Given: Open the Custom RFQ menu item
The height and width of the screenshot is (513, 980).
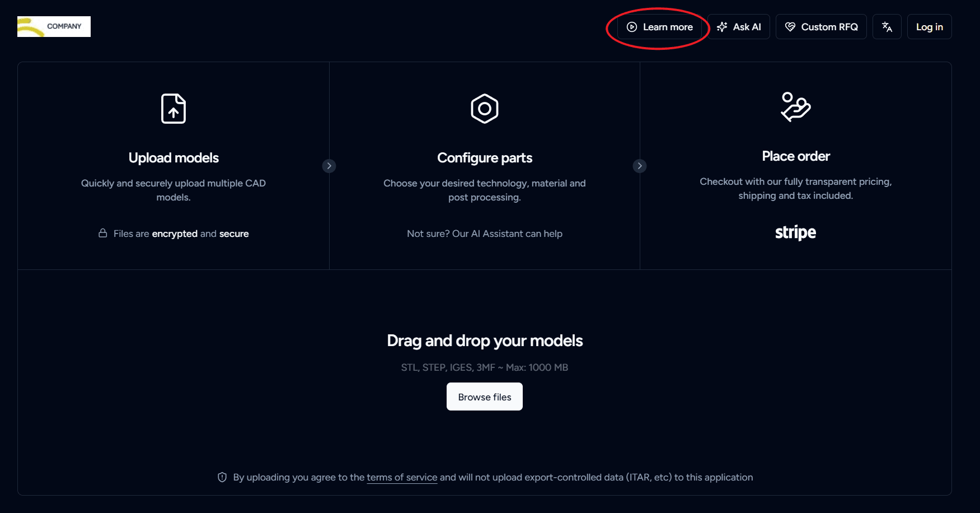Looking at the screenshot, I should click(829, 27).
